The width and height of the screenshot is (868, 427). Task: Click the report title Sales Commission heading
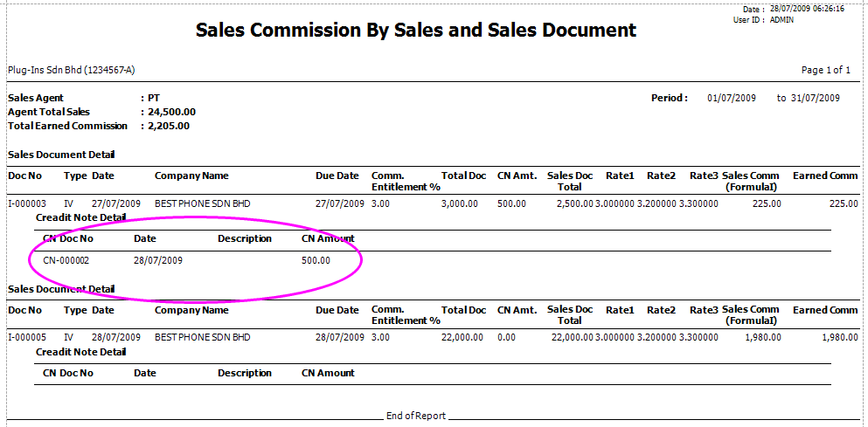point(416,31)
